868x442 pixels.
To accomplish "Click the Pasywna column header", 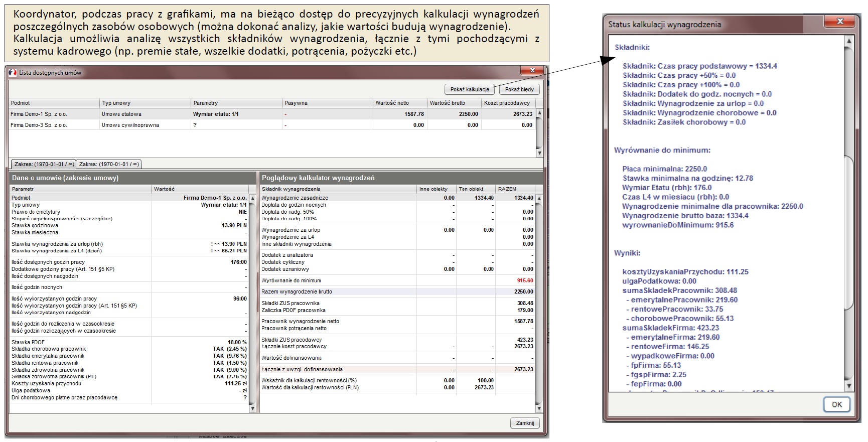I will click(x=328, y=103).
